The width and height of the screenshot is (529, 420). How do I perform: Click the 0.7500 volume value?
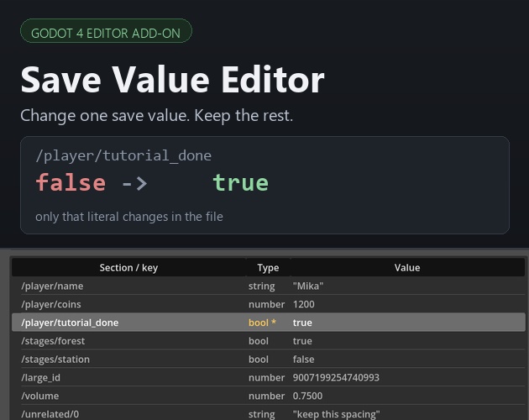coord(307,396)
